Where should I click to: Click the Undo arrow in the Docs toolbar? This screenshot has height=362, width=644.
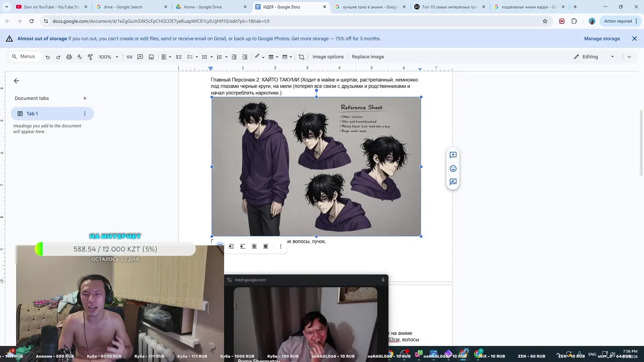47,57
